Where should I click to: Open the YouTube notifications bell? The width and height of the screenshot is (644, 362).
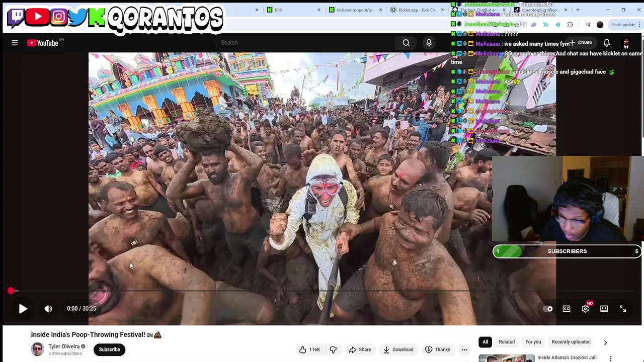point(607,43)
